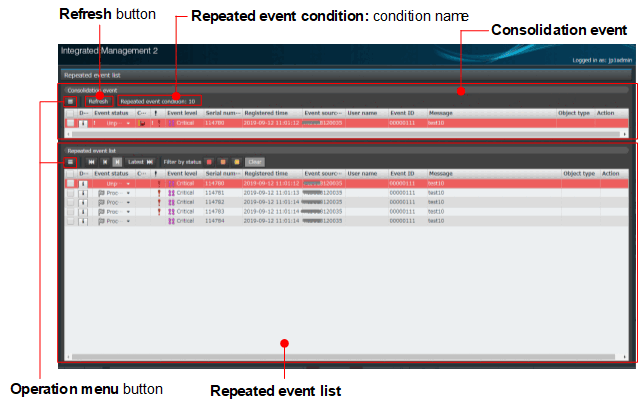640x408 pixels.
Task: Click Processing flag icon for serial 114784
Action: 101,221
